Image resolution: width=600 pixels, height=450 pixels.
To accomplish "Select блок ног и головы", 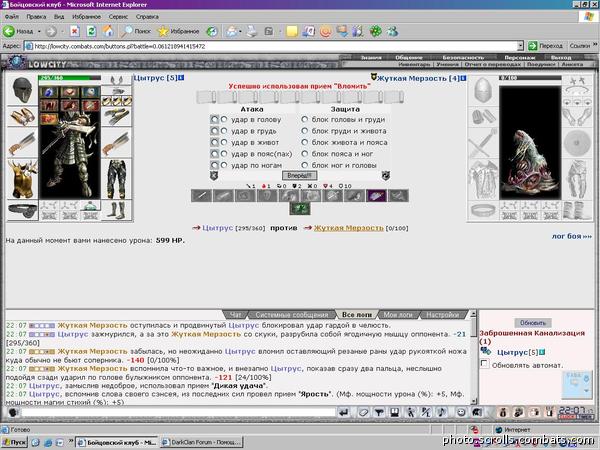I will [305, 165].
